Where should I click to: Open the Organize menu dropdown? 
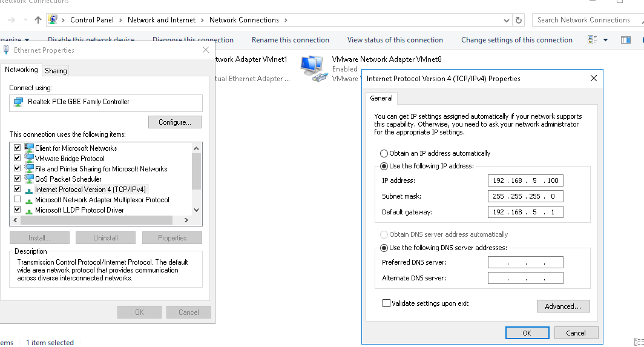click(15, 39)
